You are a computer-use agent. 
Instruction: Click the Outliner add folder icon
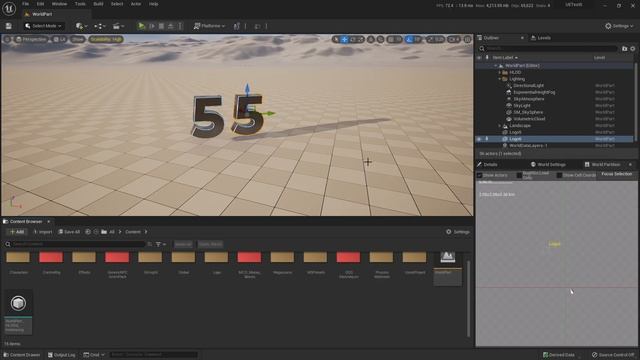624,49
